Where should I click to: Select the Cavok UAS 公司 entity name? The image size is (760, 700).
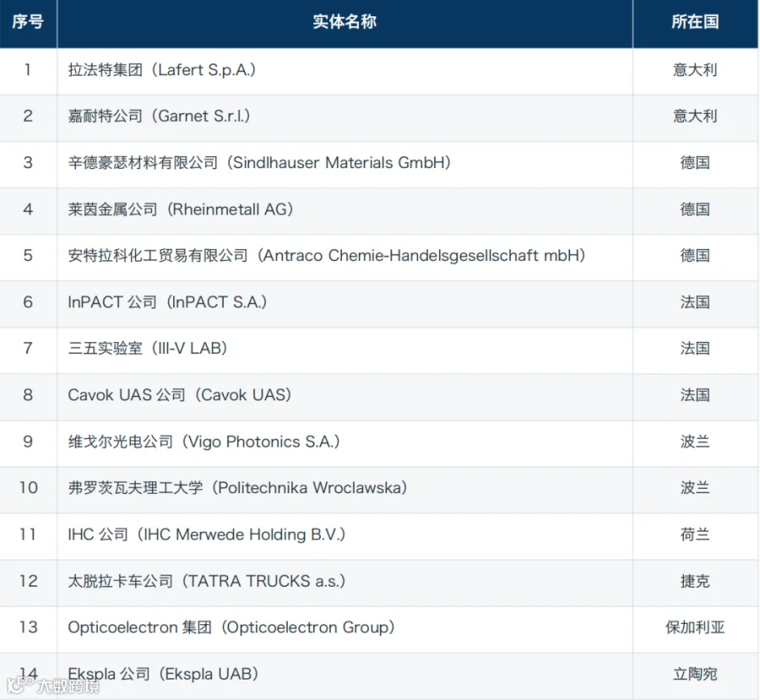click(x=179, y=395)
